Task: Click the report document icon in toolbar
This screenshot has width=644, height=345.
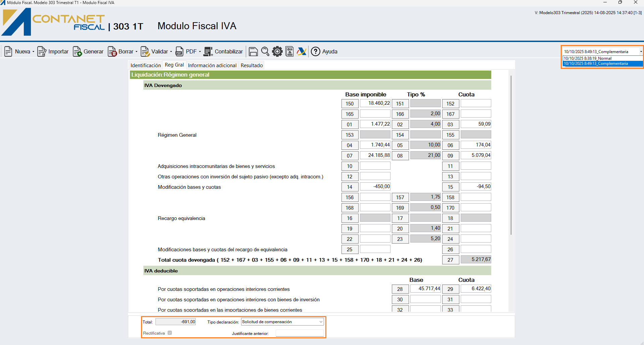Action: click(289, 51)
